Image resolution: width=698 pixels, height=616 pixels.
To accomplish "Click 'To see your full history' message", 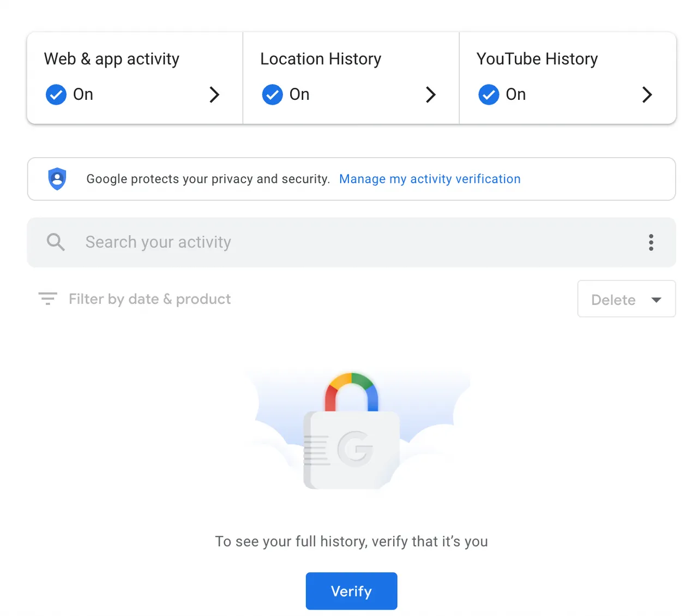I will (x=352, y=541).
